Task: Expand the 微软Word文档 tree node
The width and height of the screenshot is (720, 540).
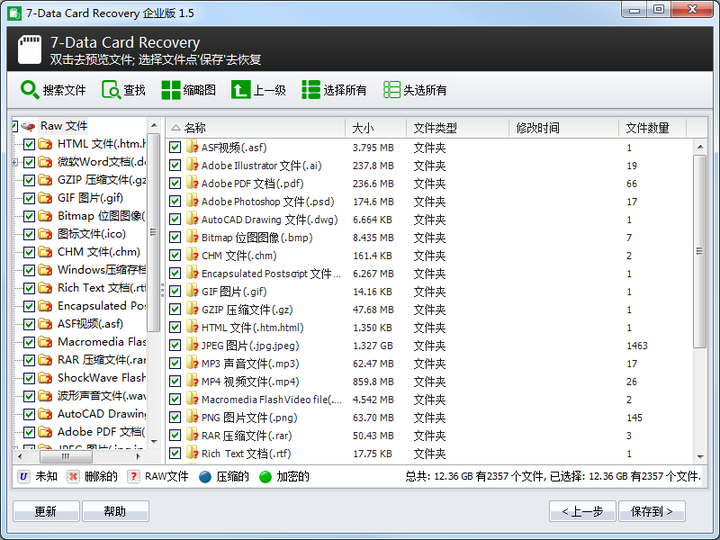Action: coord(15,162)
